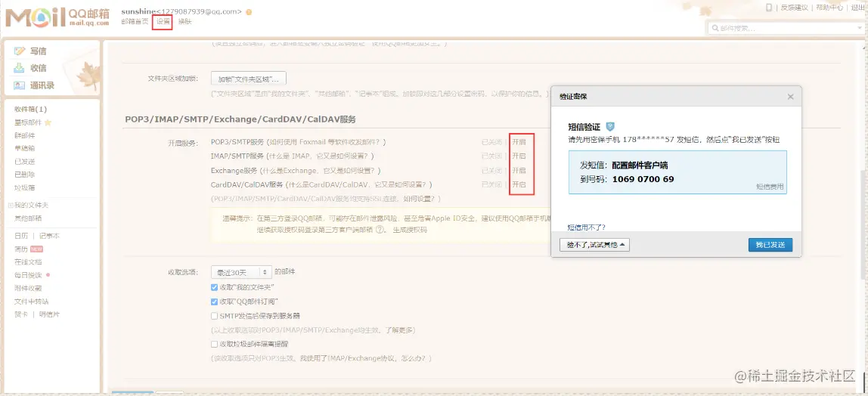Open the 验不了,试试其他 dropdown button
868x396 pixels.
(x=594, y=244)
